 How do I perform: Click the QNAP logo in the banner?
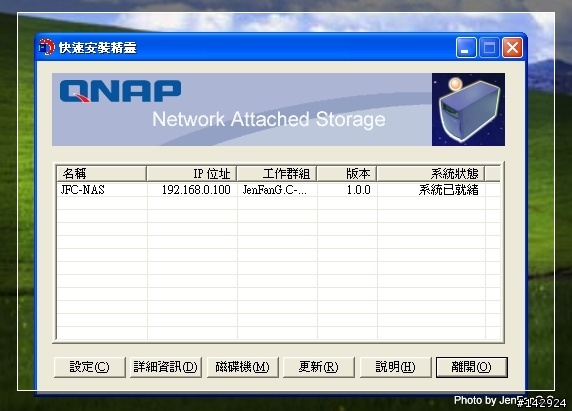click(x=120, y=91)
